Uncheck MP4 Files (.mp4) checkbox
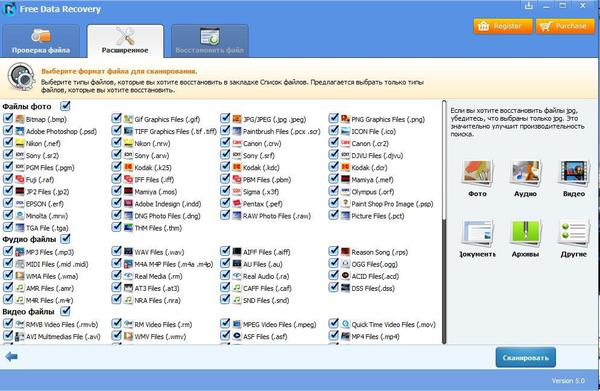 click(x=334, y=336)
